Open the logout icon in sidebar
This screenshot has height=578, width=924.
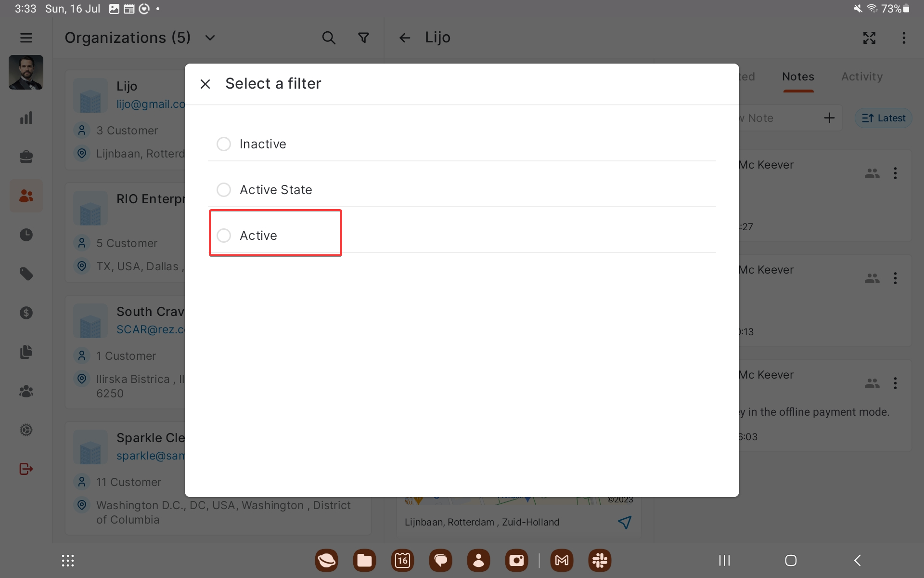coord(26,469)
